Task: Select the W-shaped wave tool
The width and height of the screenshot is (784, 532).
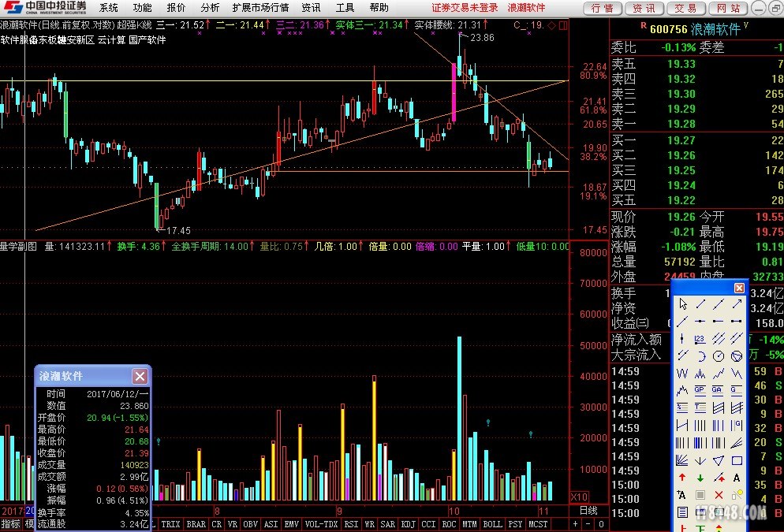Action: 682,374
